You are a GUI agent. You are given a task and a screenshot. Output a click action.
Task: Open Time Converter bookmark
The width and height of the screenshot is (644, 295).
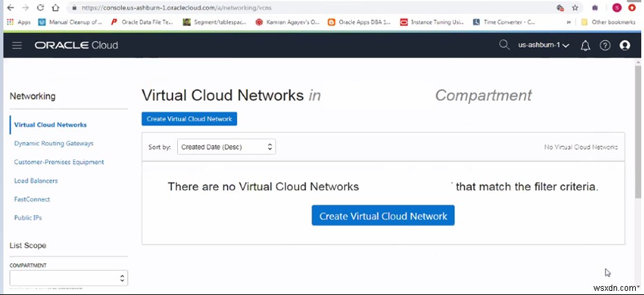504,22
